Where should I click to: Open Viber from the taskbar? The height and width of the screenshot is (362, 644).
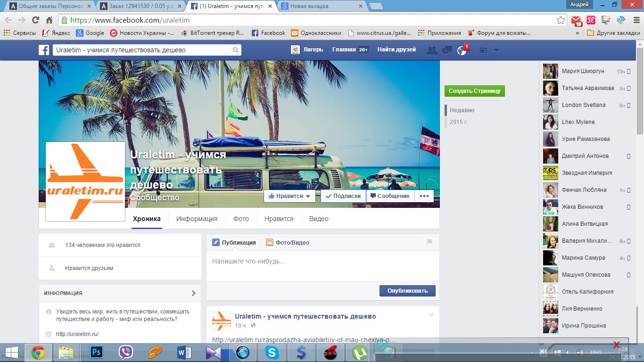coord(126,352)
